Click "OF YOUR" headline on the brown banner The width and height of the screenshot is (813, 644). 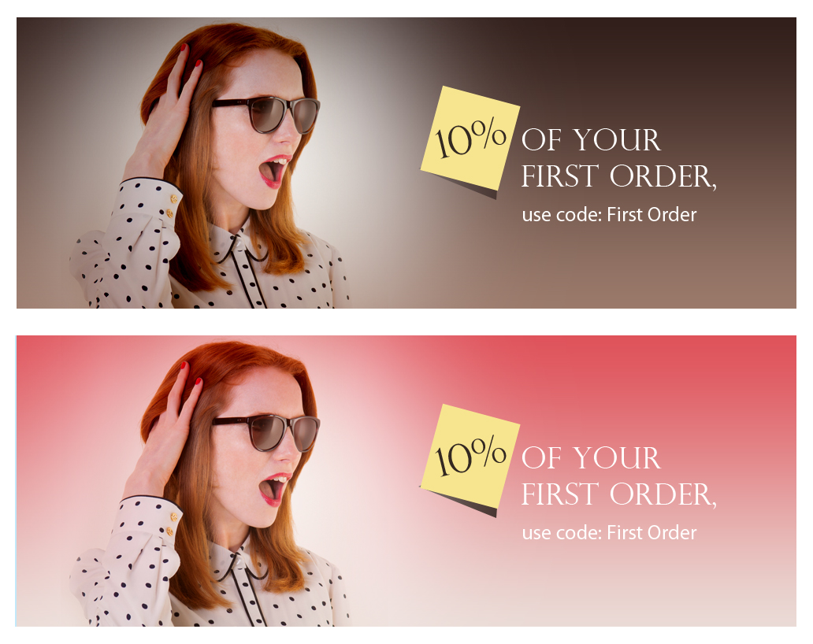(591, 140)
